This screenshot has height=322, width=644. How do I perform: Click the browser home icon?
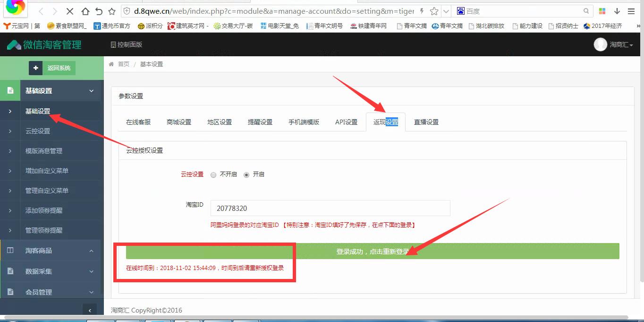[x=85, y=11]
